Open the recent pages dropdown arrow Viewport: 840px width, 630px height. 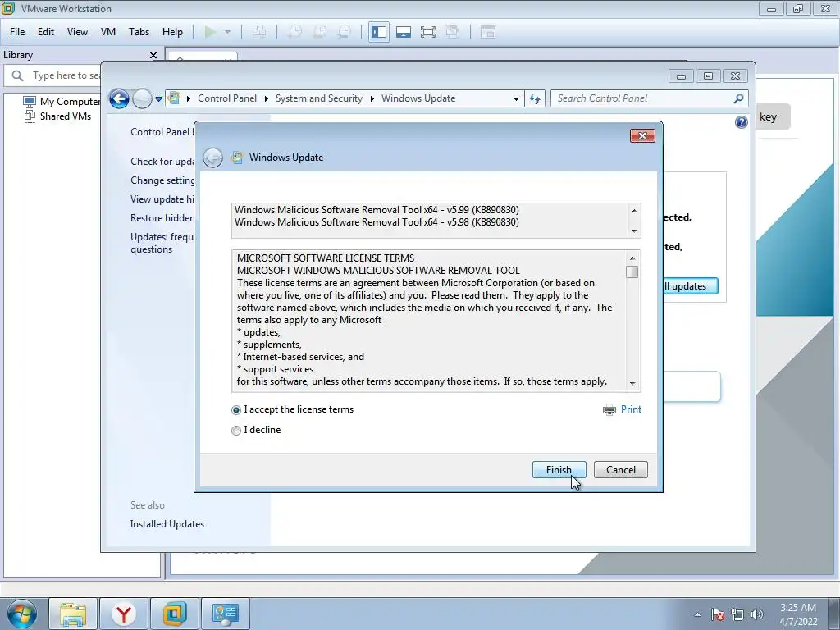coord(158,98)
